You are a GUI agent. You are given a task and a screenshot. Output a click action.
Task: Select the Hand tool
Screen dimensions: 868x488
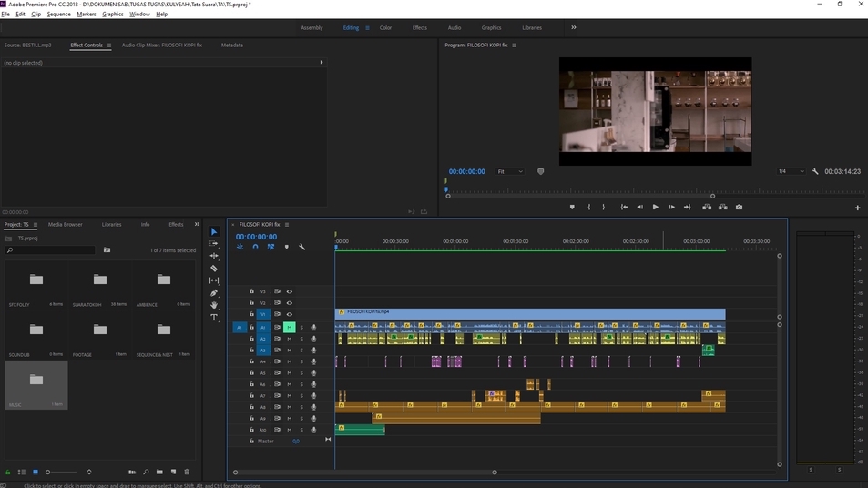214,305
